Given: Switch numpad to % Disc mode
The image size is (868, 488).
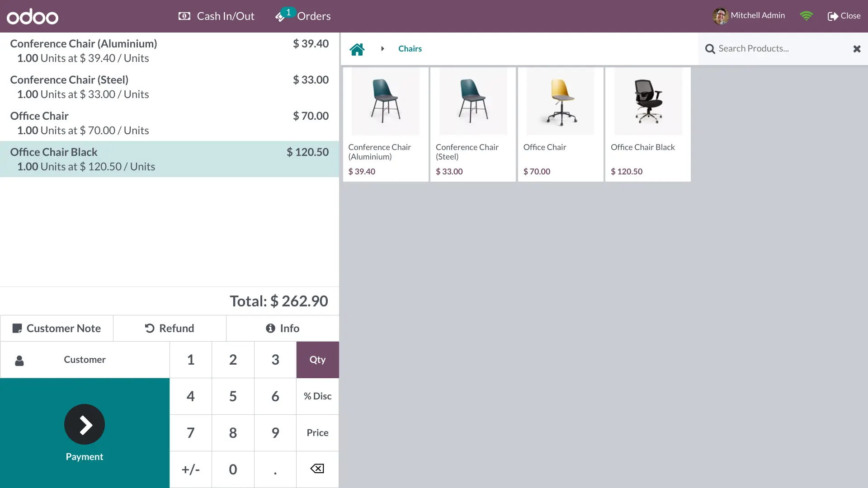Looking at the screenshot, I should coord(317,396).
